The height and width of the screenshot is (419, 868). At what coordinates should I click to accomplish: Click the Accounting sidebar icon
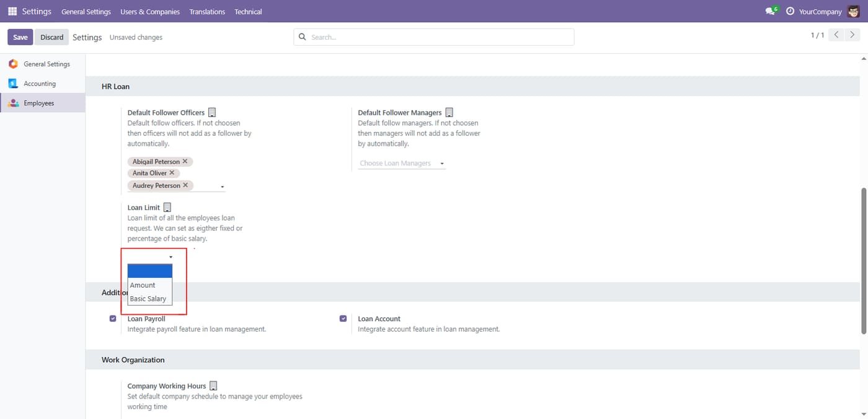13,84
